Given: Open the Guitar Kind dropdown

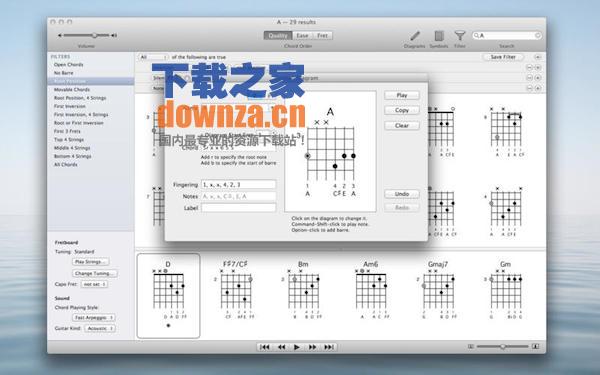Looking at the screenshot, I should click(100, 328).
